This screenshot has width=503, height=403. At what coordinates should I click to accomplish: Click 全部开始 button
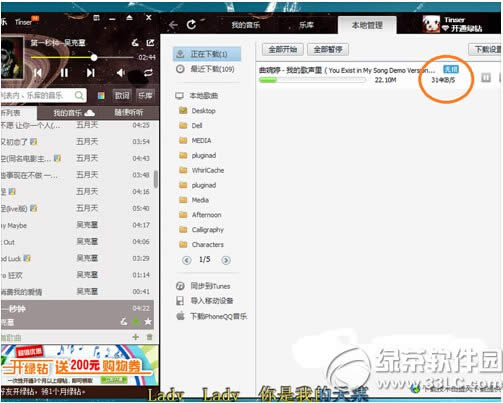tap(282, 50)
